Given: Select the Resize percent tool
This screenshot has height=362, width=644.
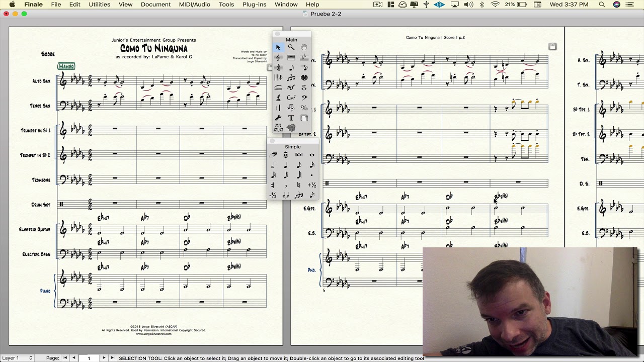Looking at the screenshot, I should (304, 108).
